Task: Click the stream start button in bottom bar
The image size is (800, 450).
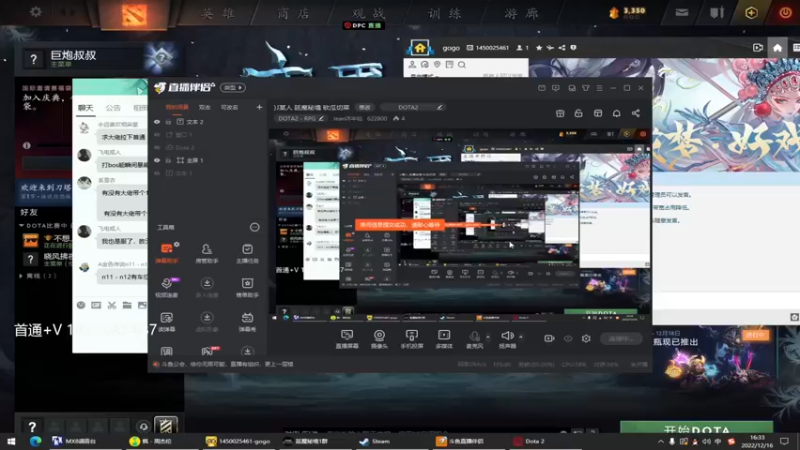Action: click(x=621, y=338)
